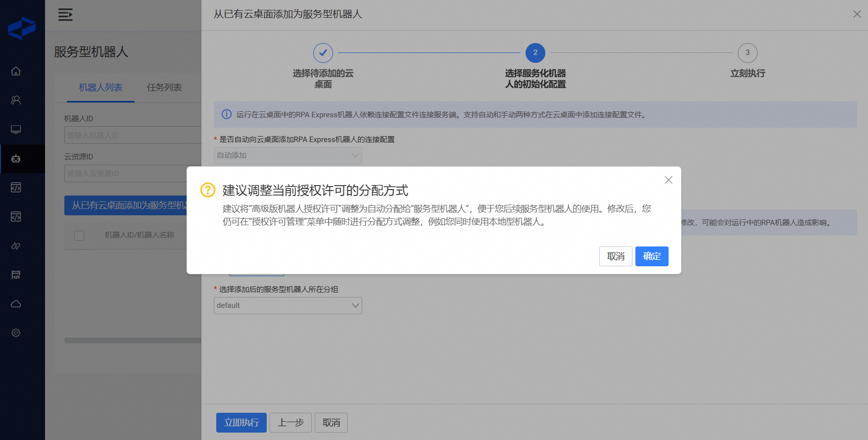Click the blue logo in sidebar
Viewport: 868px width, 440px height.
(22, 28)
